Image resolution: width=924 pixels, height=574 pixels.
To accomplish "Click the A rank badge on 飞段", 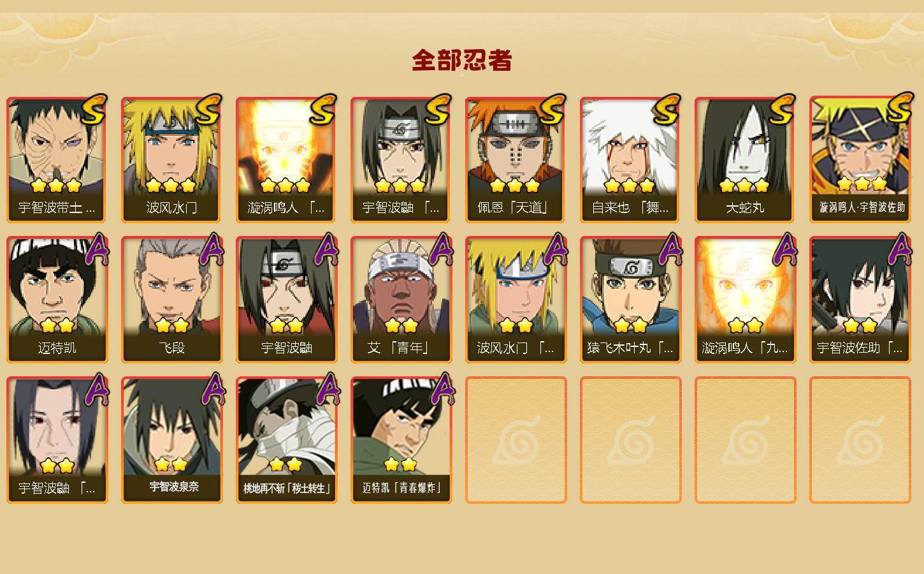I will point(212,249).
